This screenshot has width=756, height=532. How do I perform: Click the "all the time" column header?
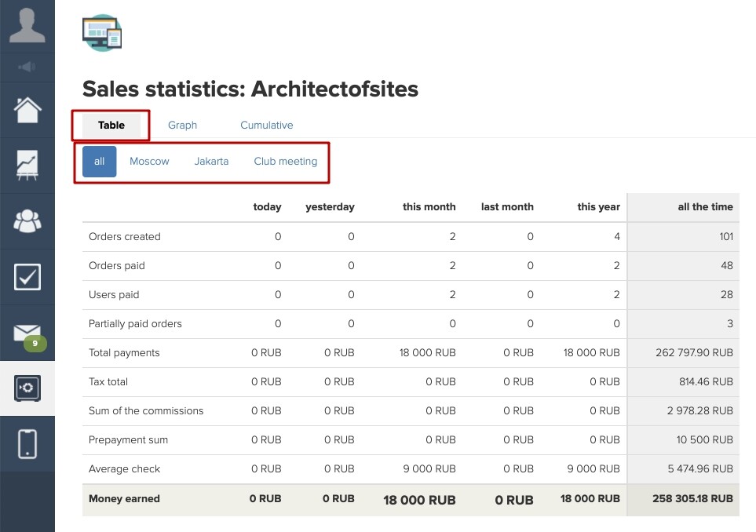click(706, 207)
